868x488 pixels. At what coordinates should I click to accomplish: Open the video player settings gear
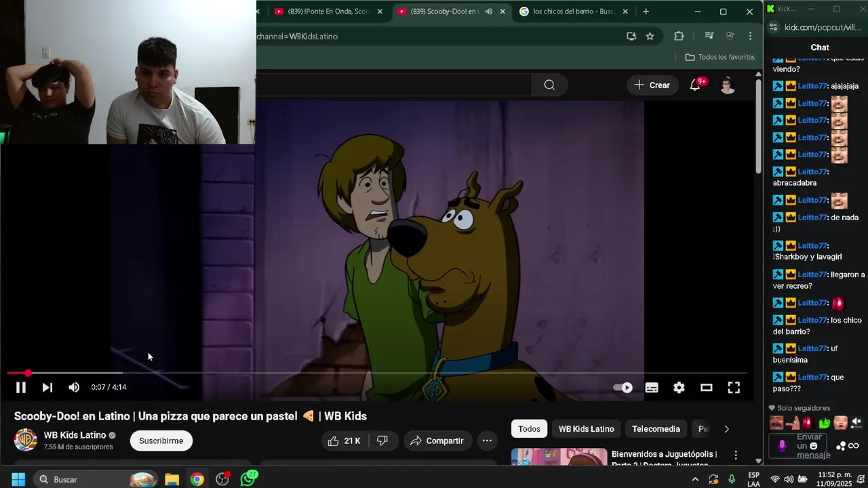click(x=679, y=388)
